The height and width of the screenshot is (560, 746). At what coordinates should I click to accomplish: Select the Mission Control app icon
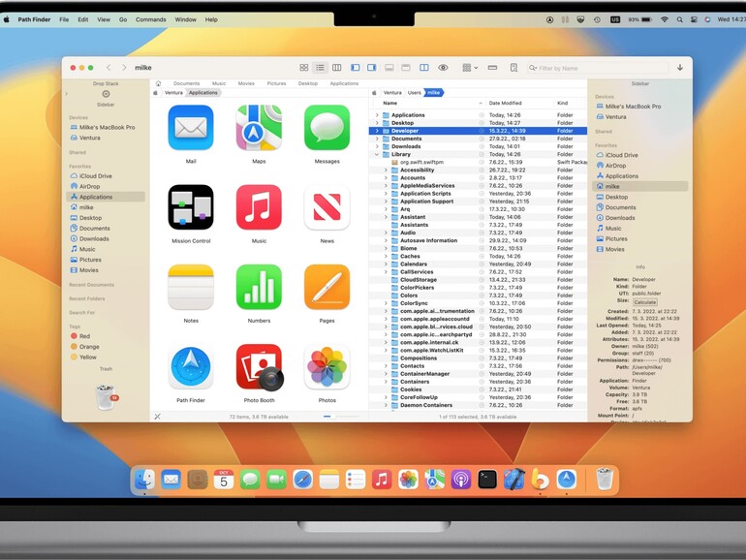pos(191,207)
